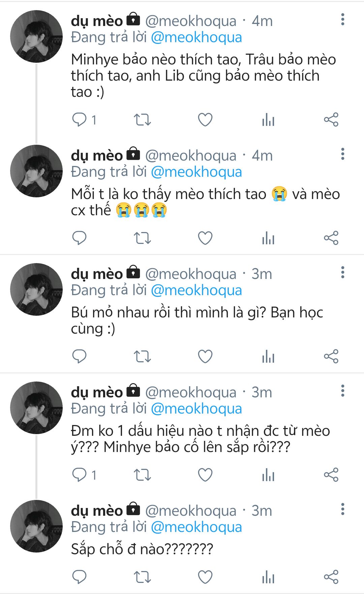View analytics of "Mỗi t là ko thấy" tweet
Image resolution: width=364 pixels, height=594 pixels.
click(268, 238)
